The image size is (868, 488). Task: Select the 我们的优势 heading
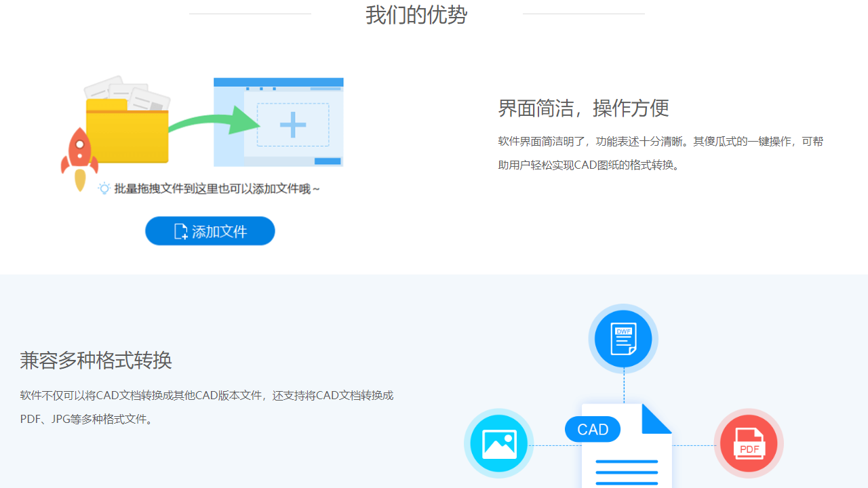[416, 14]
